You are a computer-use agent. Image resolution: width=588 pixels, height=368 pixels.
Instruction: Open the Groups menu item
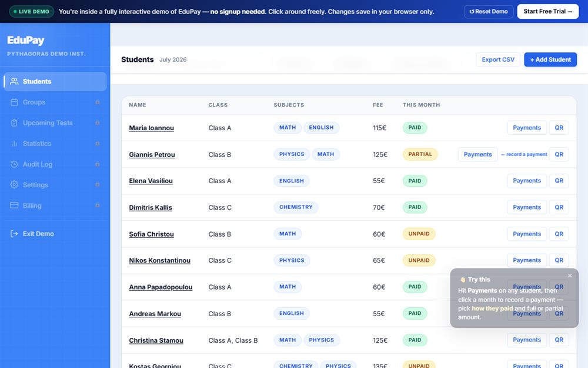[x=55, y=102]
